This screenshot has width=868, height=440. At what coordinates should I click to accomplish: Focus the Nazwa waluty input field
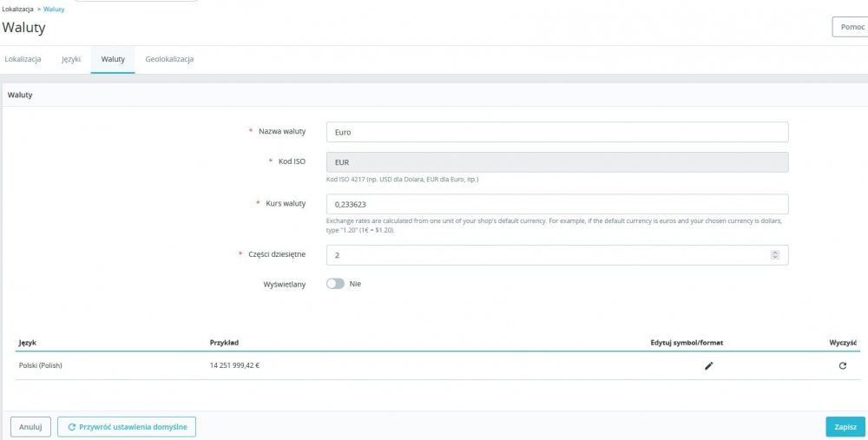(556, 132)
